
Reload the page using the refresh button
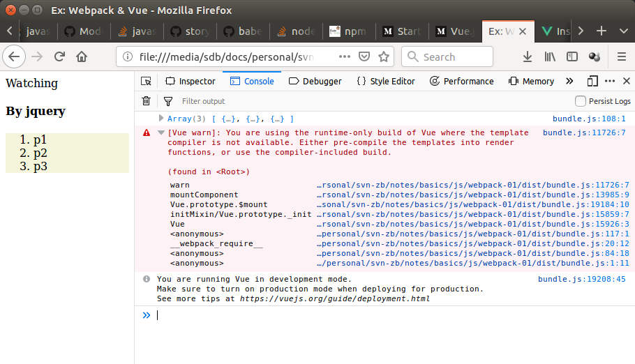coord(60,56)
